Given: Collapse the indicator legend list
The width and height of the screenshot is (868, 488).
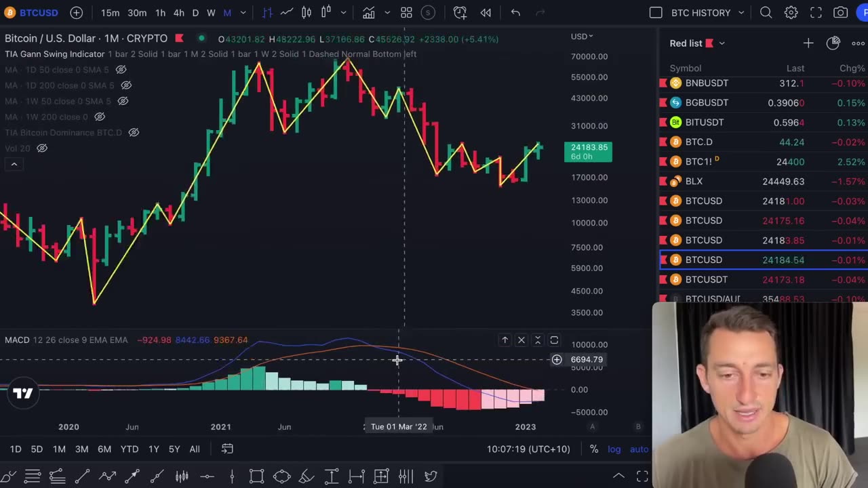Looking at the screenshot, I should click(14, 164).
